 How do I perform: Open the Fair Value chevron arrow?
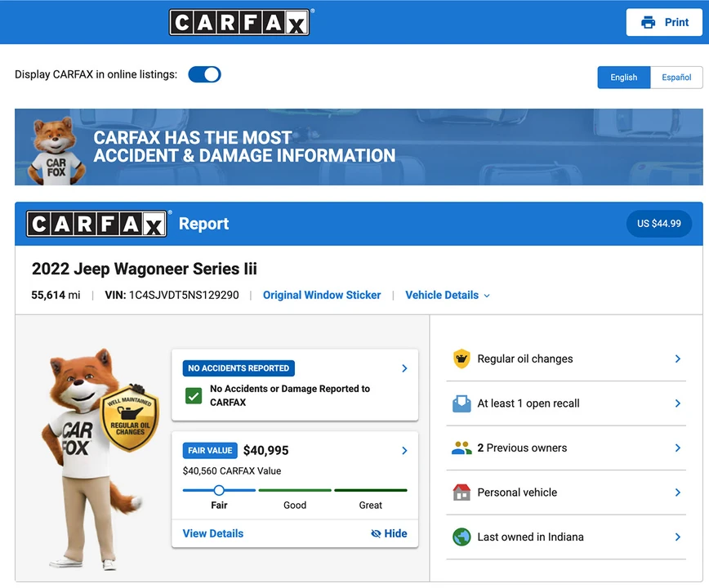[x=404, y=451]
